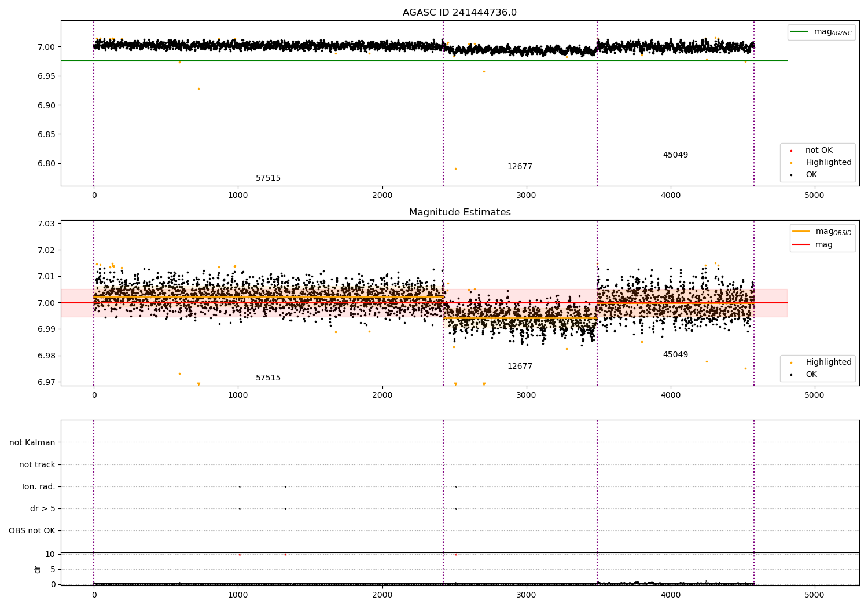Image resolution: width=868 pixels, height=608 pixels.
Task: Click the 5 tick on the dr axis
Action: pos(53,570)
